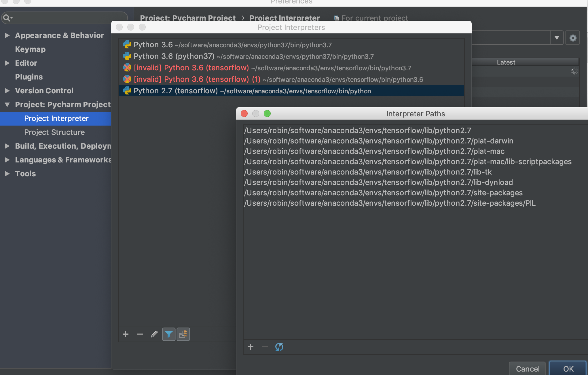Add a new path in Interpreter Paths
Image resolution: width=588 pixels, height=375 pixels.
tap(251, 347)
